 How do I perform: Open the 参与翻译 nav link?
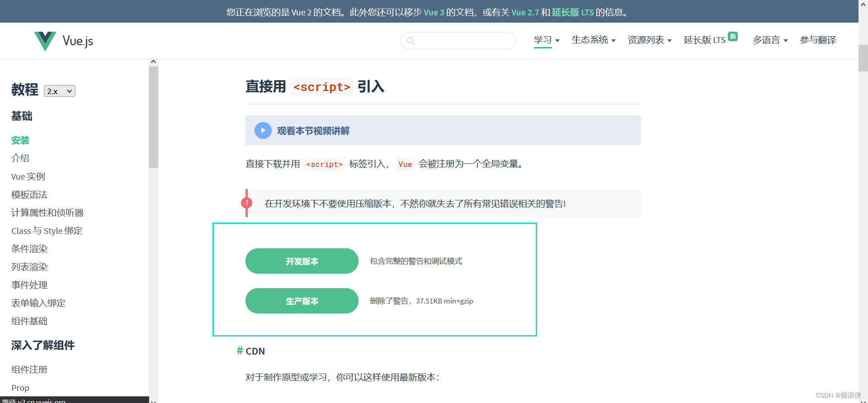(818, 40)
